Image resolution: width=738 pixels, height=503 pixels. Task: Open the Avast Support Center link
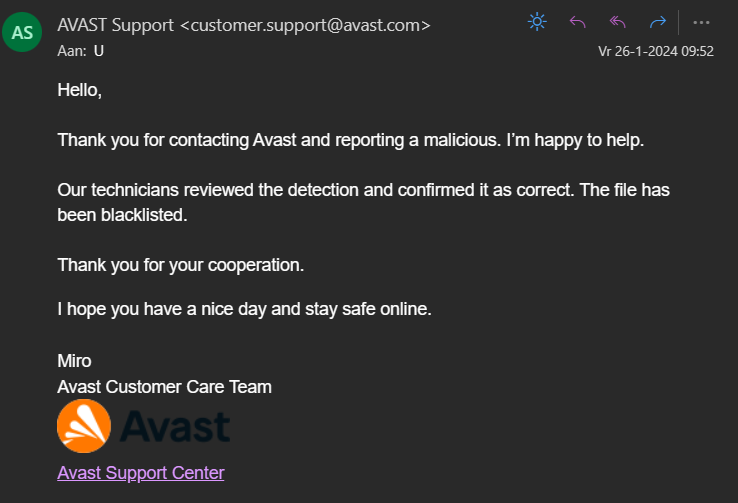(x=141, y=473)
